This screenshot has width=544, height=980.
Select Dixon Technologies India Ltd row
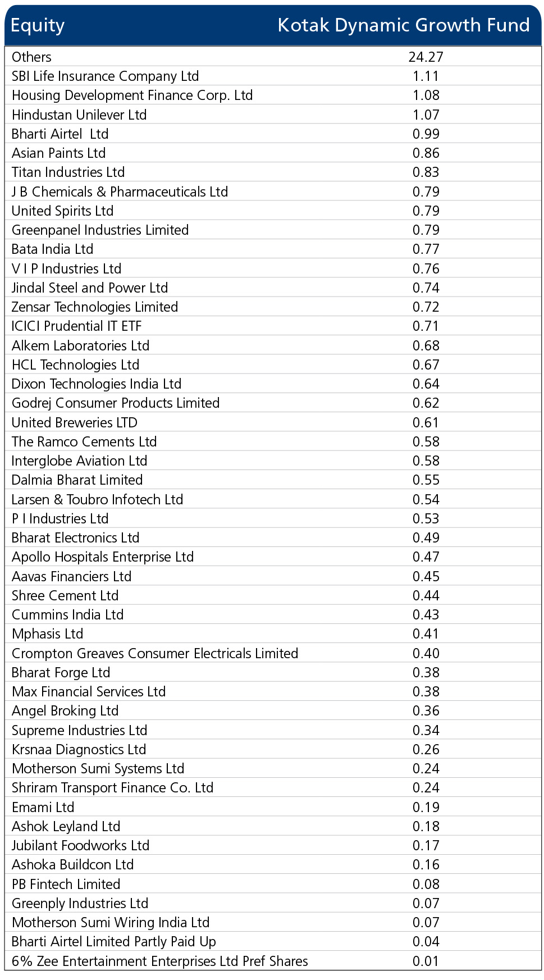pos(273,384)
